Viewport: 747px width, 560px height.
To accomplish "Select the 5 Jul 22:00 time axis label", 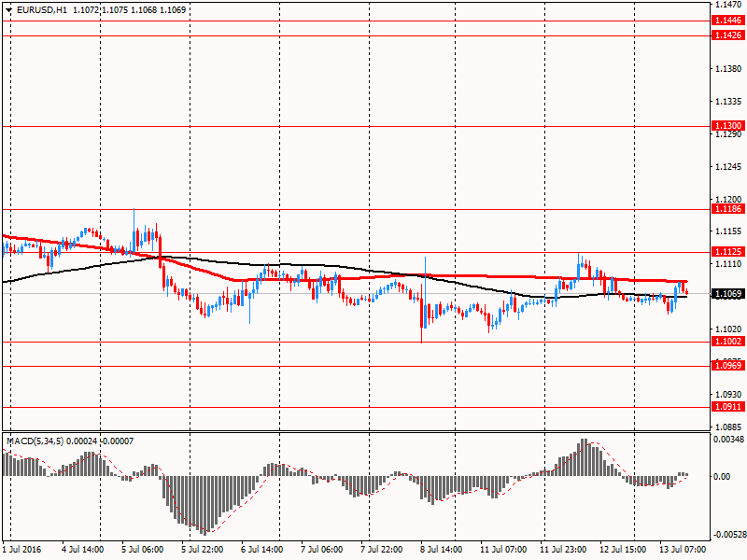I will (203, 550).
